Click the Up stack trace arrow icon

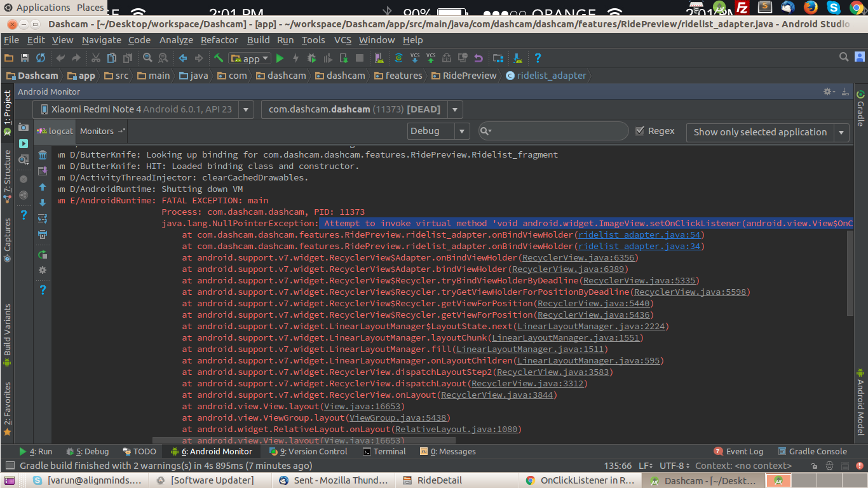[x=43, y=187]
